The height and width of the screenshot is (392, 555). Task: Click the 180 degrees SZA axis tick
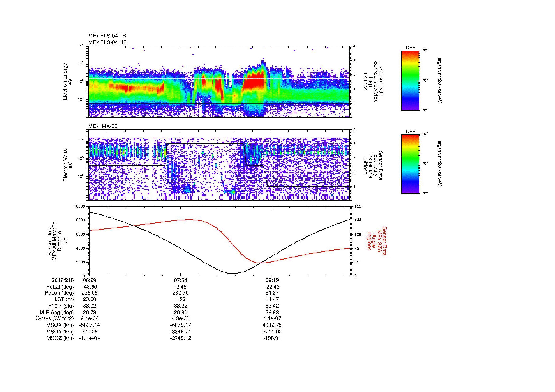(x=358, y=206)
